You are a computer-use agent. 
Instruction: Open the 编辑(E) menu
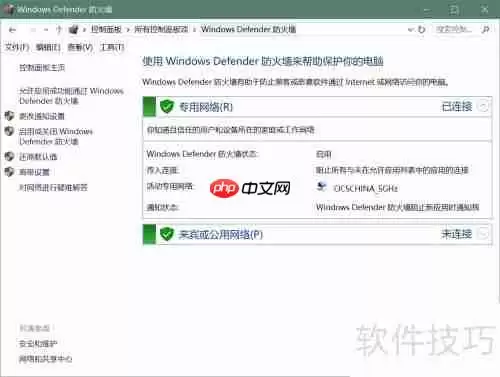[x=48, y=47]
